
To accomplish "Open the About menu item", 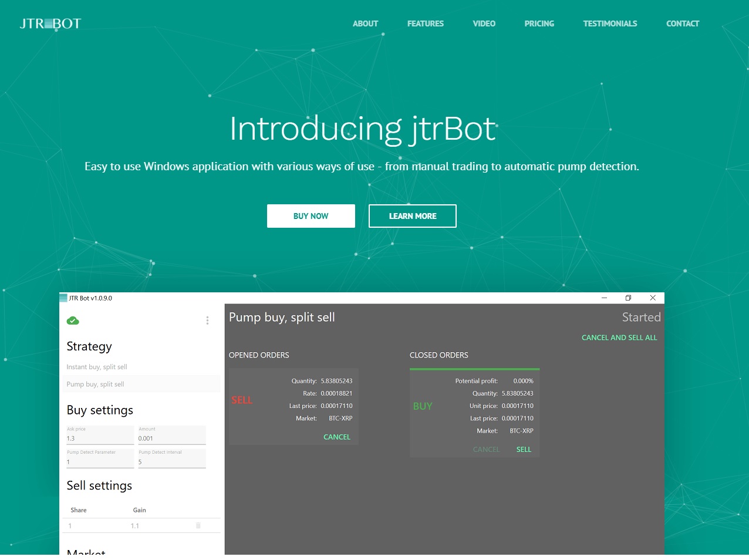I will [x=365, y=23].
